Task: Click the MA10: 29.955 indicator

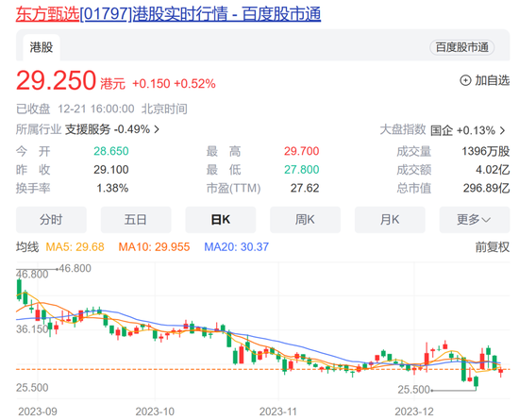Action: [x=154, y=247]
